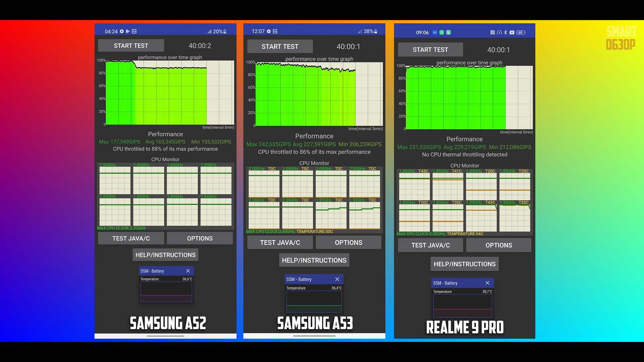This screenshot has height=362, width=644.
Task: Tap the 09:06 clock in the status bar
Action: (422, 33)
